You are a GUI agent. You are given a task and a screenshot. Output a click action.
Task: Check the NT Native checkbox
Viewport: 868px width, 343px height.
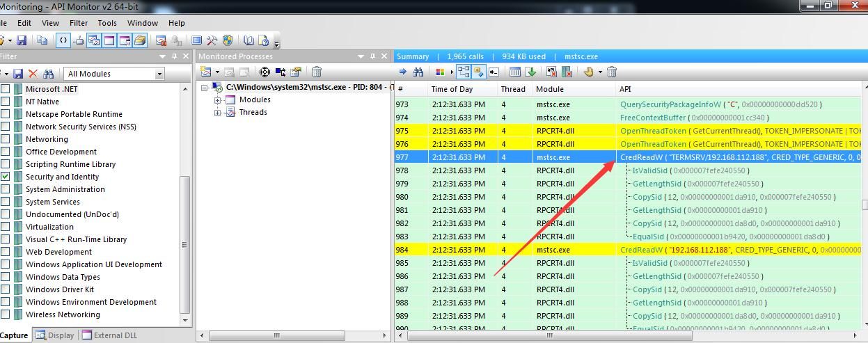6,102
